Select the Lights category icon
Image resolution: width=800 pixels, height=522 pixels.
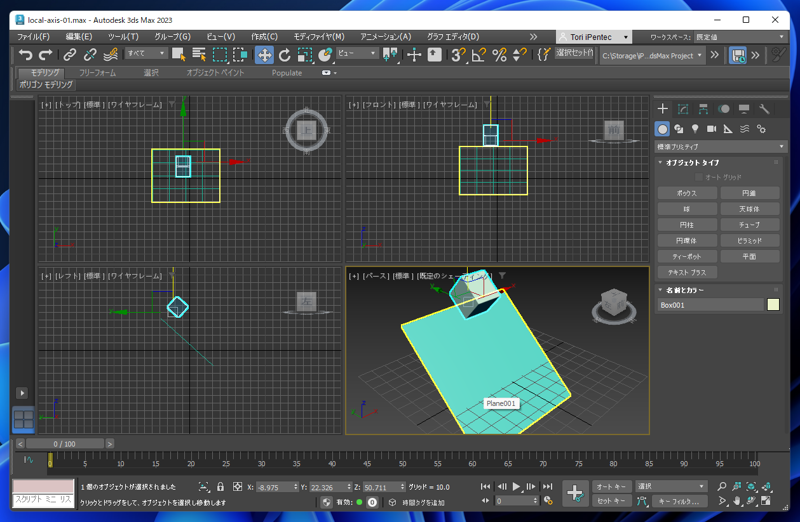pos(695,129)
